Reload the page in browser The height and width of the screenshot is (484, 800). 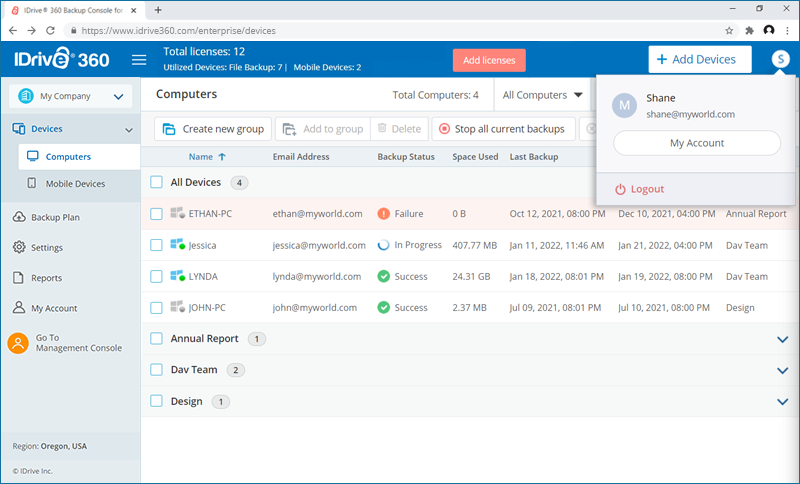tap(50, 31)
